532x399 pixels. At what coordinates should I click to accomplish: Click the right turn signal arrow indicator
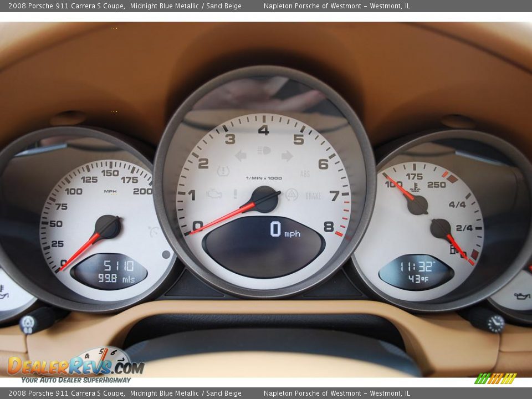coord(287,156)
